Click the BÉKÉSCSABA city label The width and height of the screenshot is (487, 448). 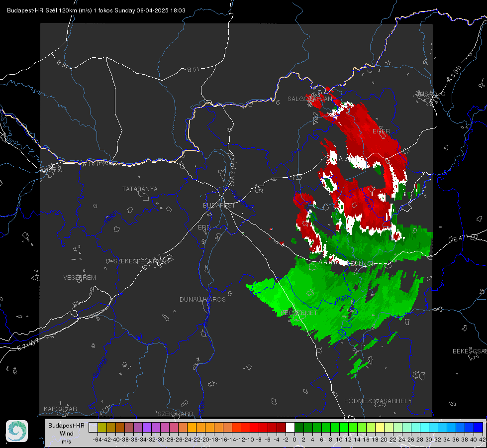[x=470, y=351]
